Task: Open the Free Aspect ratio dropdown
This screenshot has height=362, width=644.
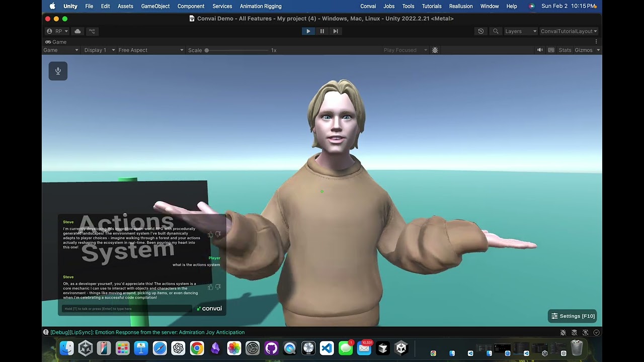Action: [151, 50]
